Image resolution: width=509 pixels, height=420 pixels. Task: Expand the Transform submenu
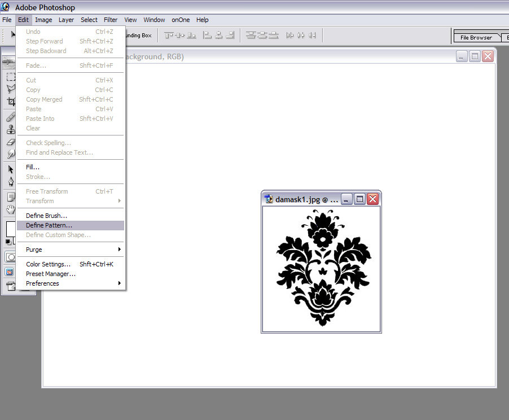click(71, 201)
